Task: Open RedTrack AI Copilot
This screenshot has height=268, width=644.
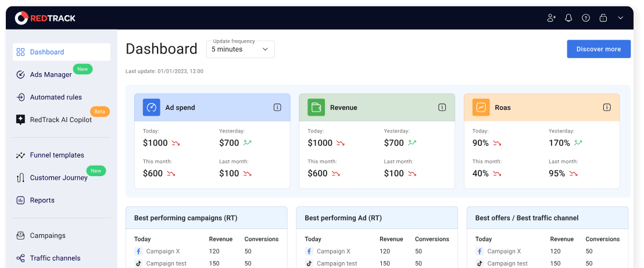Action: pos(61,120)
